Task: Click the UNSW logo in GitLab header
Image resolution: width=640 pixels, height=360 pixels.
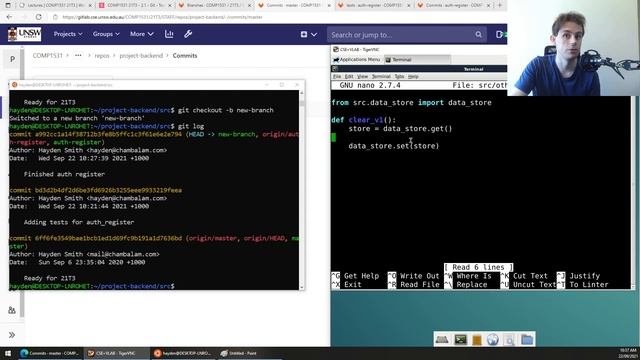Action: (x=24, y=34)
